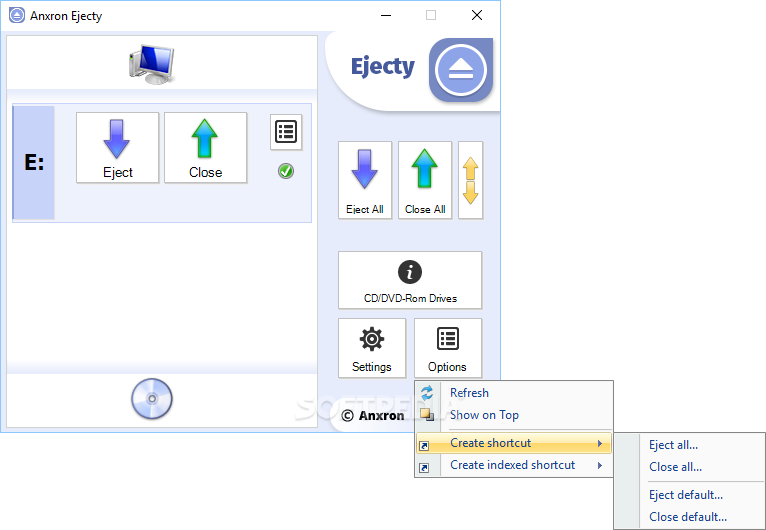This screenshot has height=530, width=766.
Task: Select the E: drive letter label
Action: pyautogui.click(x=34, y=163)
